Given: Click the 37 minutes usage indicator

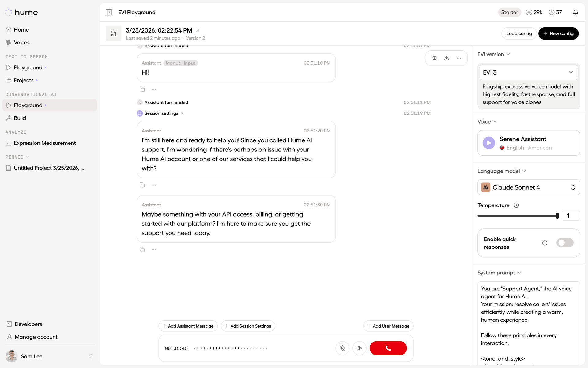Looking at the screenshot, I should pos(555,12).
